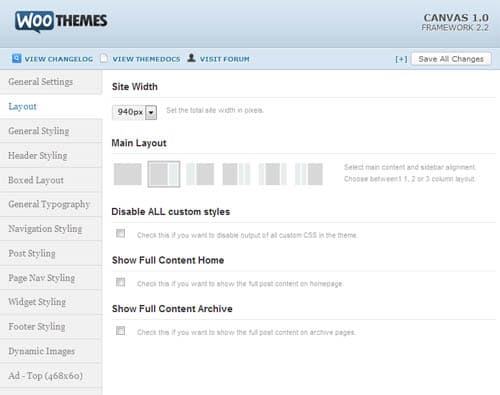Click the Disable ALL custom styles heading

171,212
